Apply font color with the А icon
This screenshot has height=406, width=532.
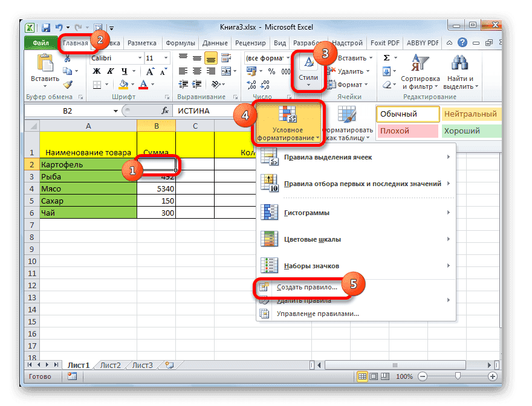pyautogui.click(x=143, y=83)
